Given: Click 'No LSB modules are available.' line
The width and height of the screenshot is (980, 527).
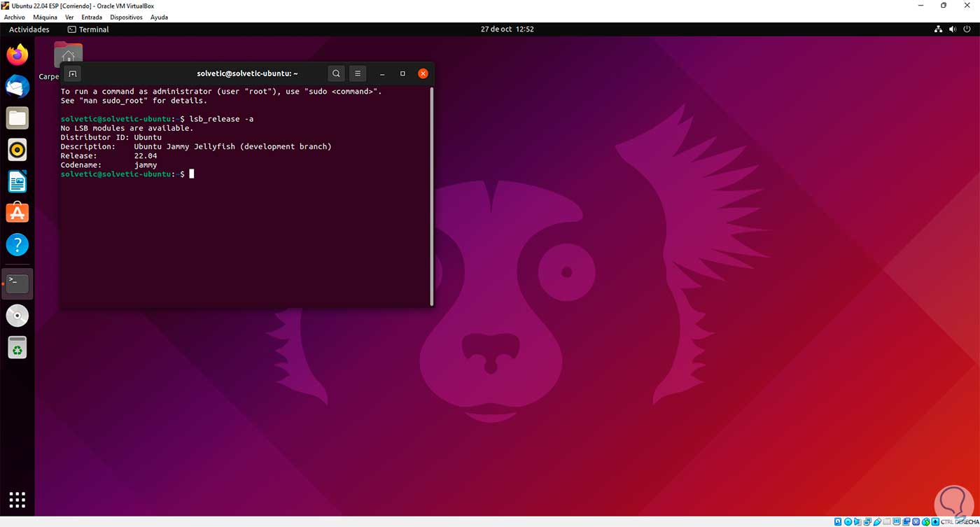Looking at the screenshot, I should (127, 128).
